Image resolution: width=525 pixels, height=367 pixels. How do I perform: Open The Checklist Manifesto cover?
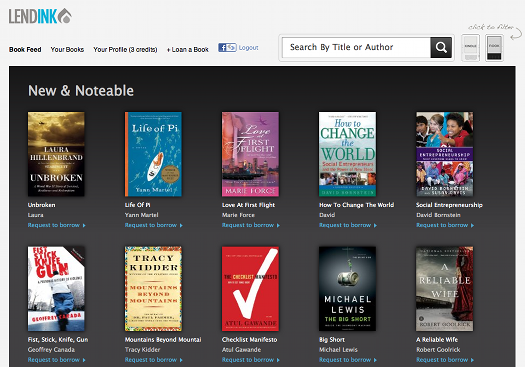250,289
